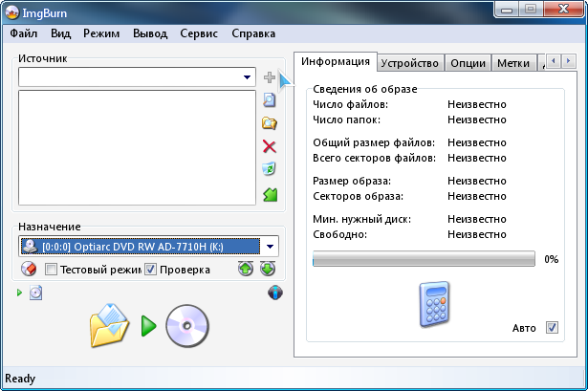Viewport: 588px width, 391px height.
Task: Minimize the ImgBurn window
Action: pos(507,9)
